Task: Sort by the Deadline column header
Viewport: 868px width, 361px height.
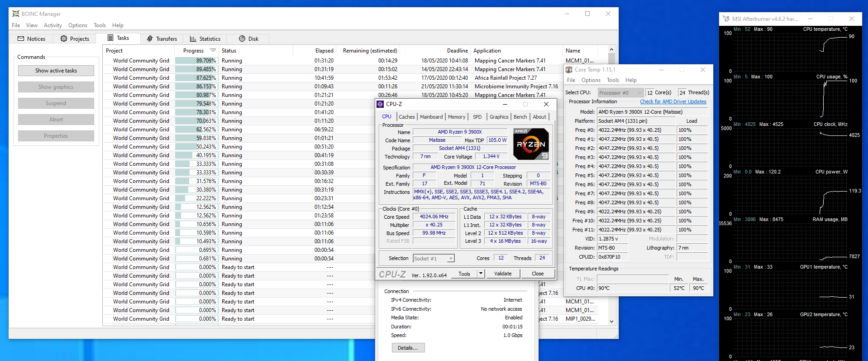Action: 435,51
